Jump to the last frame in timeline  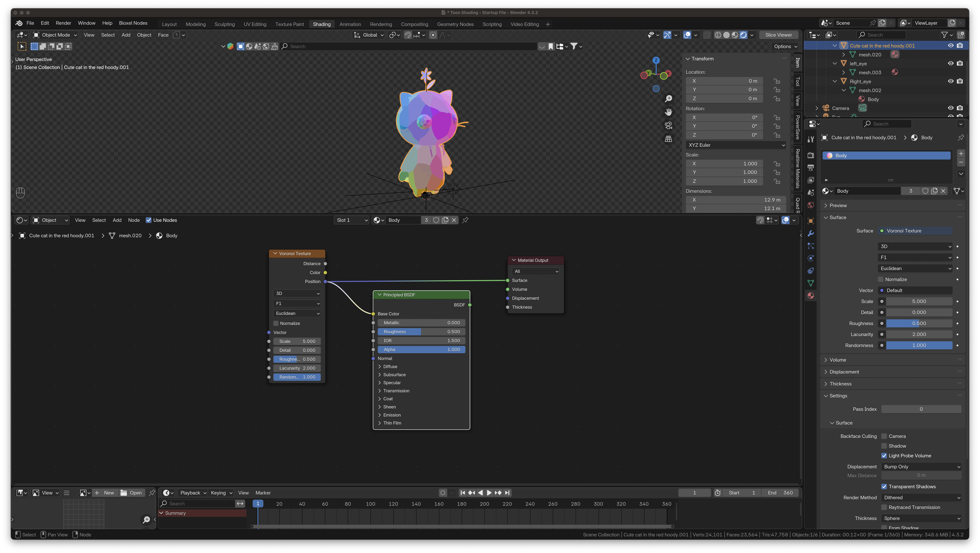point(507,493)
